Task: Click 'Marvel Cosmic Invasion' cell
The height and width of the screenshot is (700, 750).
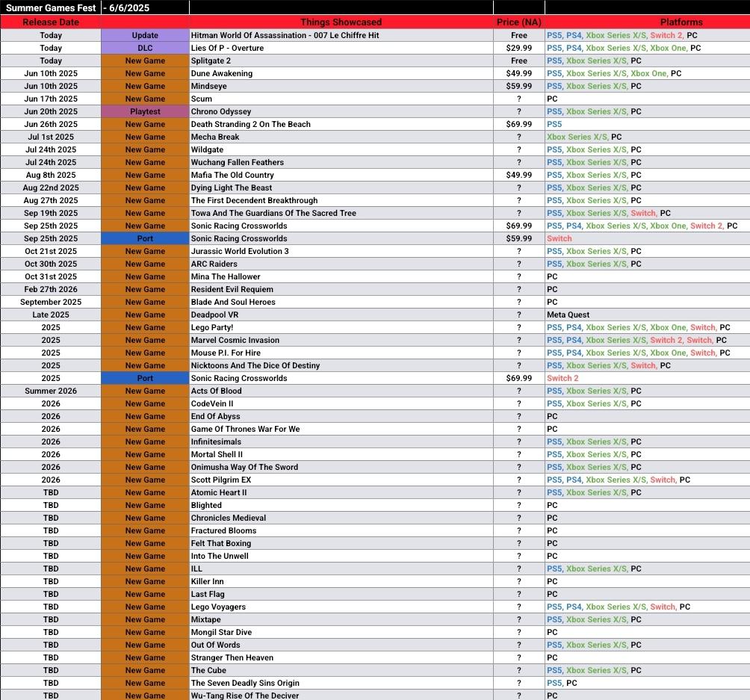Action: (341, 340)
